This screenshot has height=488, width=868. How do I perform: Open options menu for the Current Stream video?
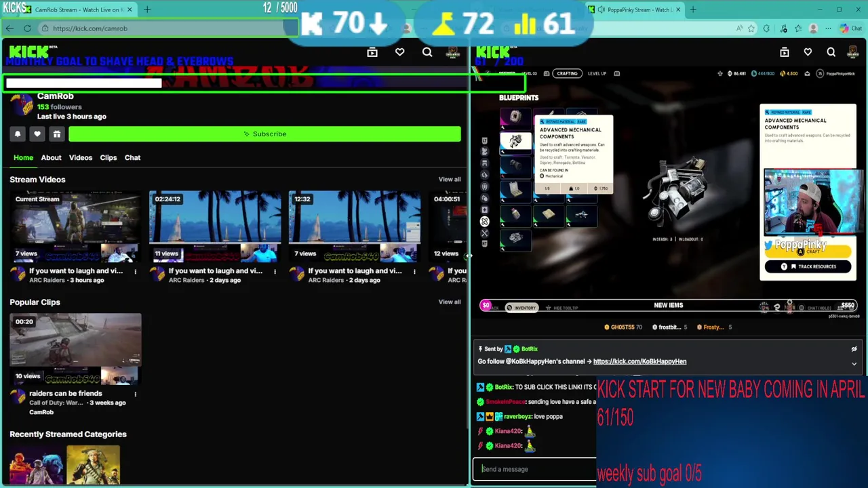coord(135,272)
